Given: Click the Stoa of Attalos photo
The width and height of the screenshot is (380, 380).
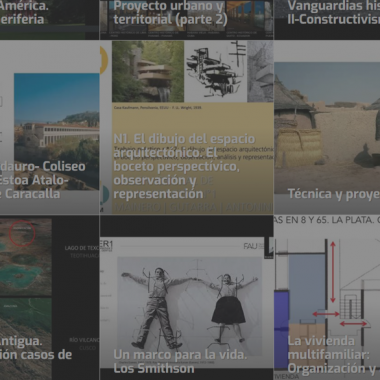Looking at the screenshot, I should coord(57,132).
